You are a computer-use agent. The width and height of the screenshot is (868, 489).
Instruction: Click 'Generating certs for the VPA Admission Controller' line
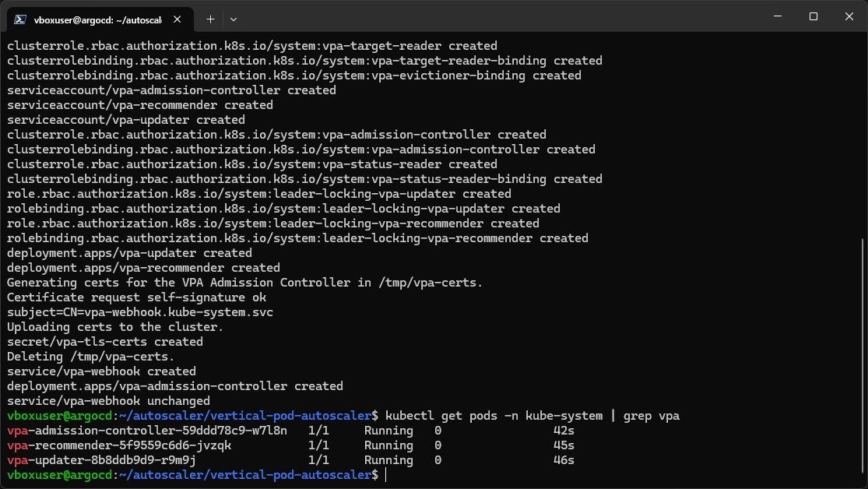pos(244,283)
